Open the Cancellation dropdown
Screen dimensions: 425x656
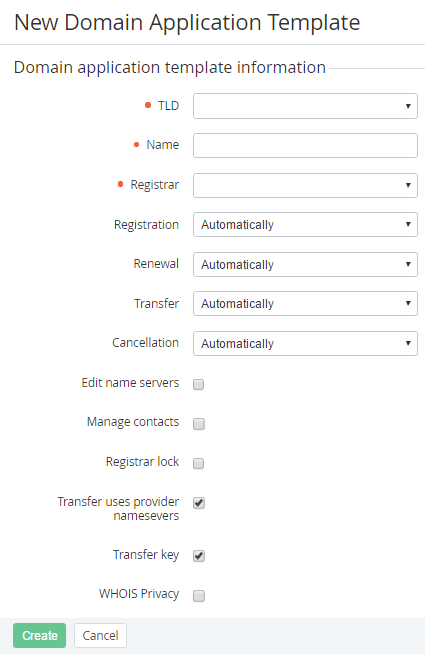[305, 343]
